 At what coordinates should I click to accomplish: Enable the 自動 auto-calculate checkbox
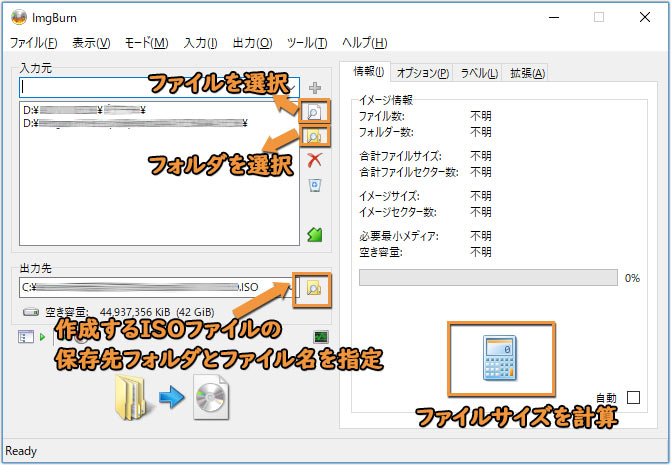pyautogui.click(x=633, y=397)
